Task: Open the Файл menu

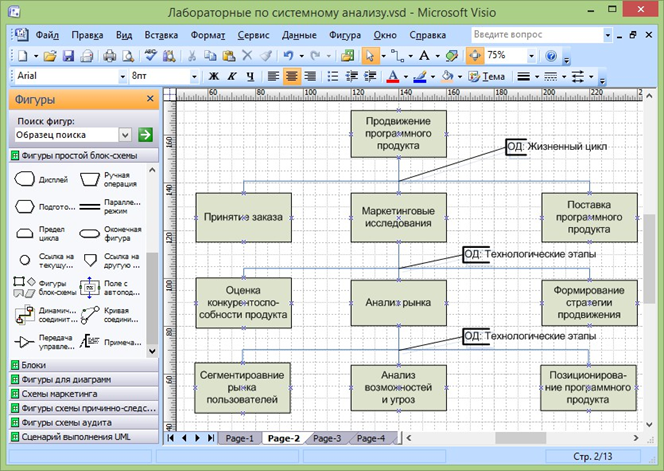Action: pos(47,35)
